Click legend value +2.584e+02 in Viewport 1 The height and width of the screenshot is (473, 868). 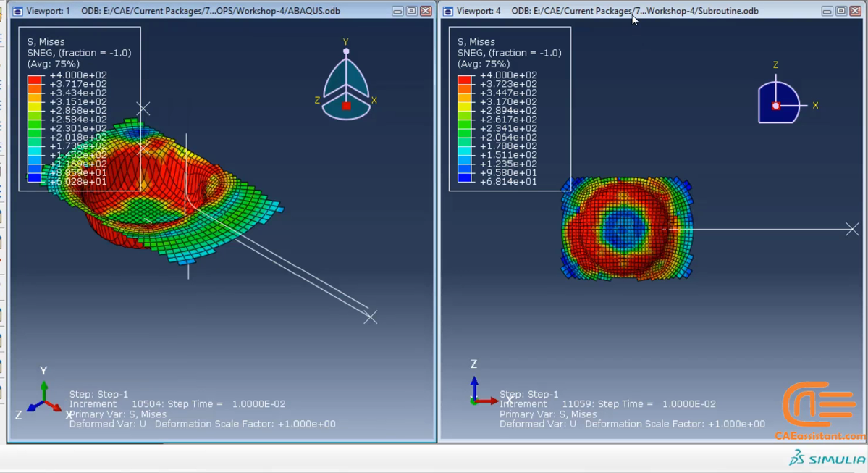pyautogui.click(x=78, y=120)
